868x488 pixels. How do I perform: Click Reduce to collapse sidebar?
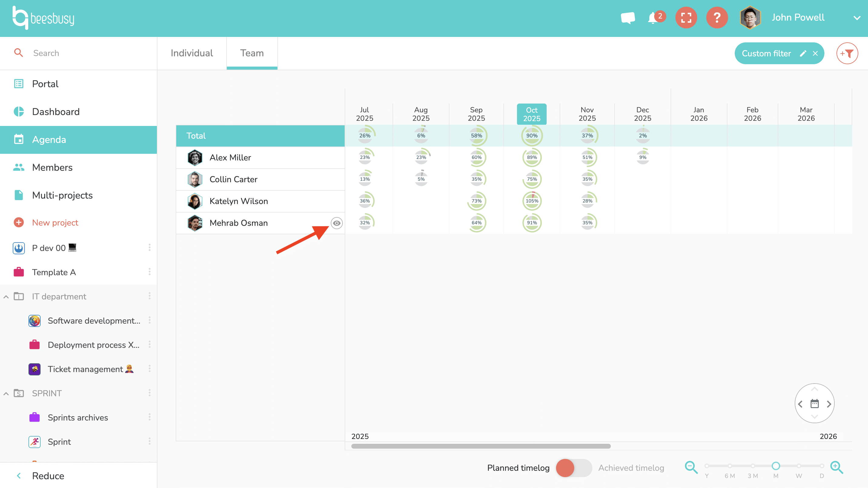(x=48, y=476)
